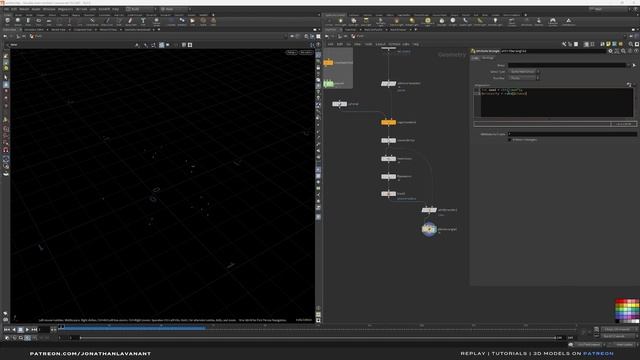
Task: Select the Spot Light shelf tool
Action: point(353,21)
